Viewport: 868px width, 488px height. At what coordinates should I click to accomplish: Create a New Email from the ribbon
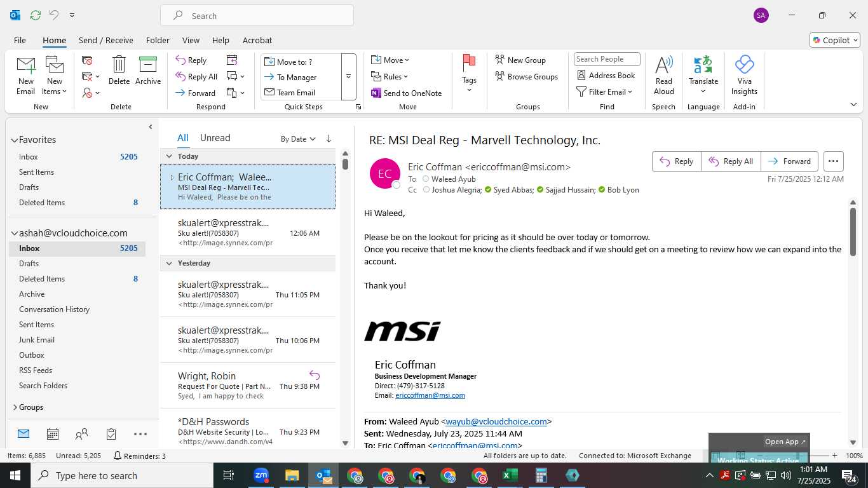[x=26, y=75]
